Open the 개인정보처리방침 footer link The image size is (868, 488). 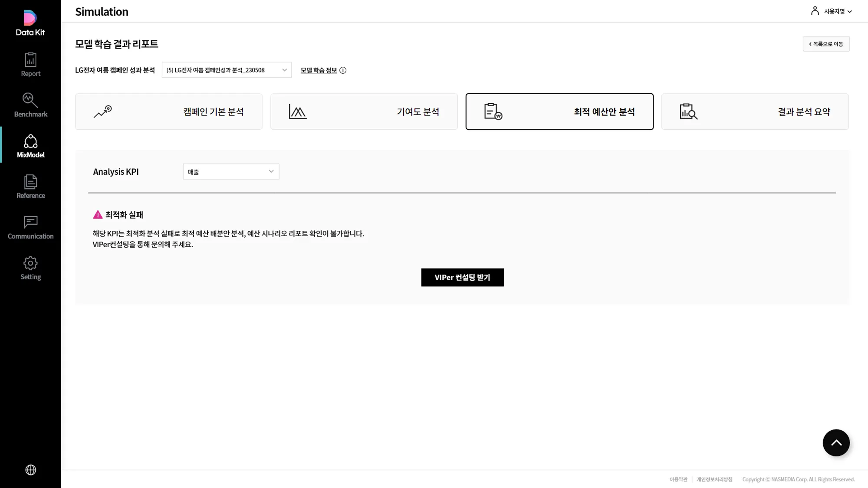click(x=714, y=479)
